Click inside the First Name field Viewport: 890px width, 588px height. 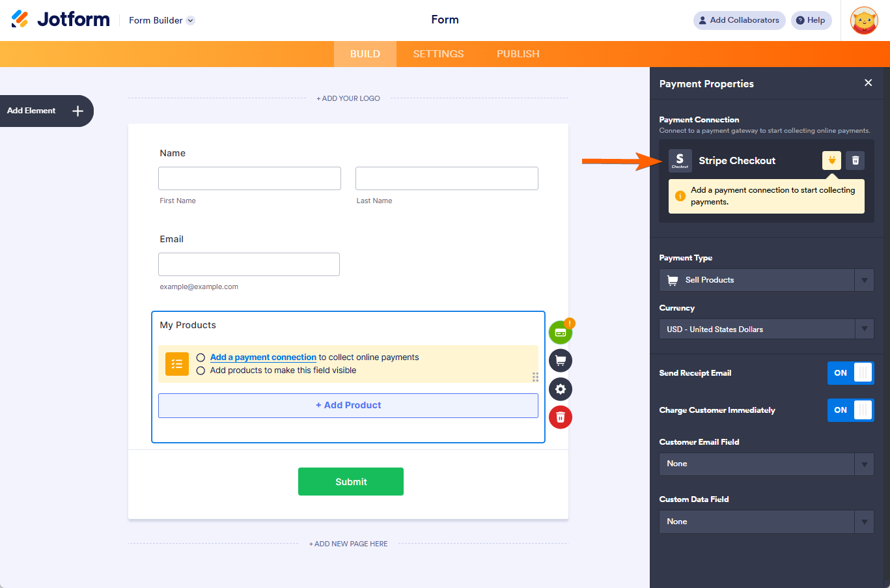(x=249, y=178)
